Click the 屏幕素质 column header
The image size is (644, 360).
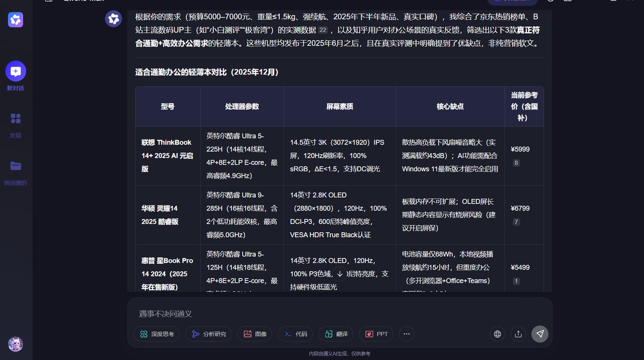tap(340, 106)
